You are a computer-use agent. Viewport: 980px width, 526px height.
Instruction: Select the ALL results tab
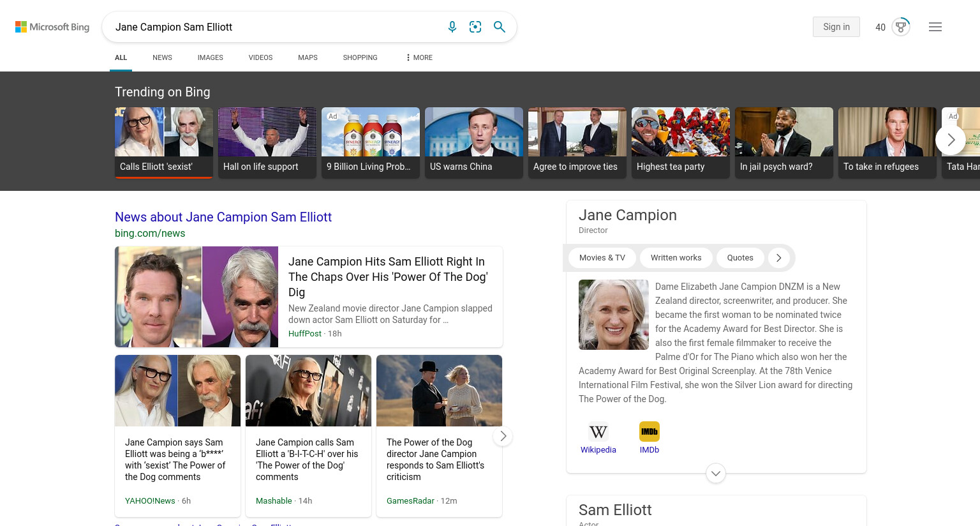[121, 57]
